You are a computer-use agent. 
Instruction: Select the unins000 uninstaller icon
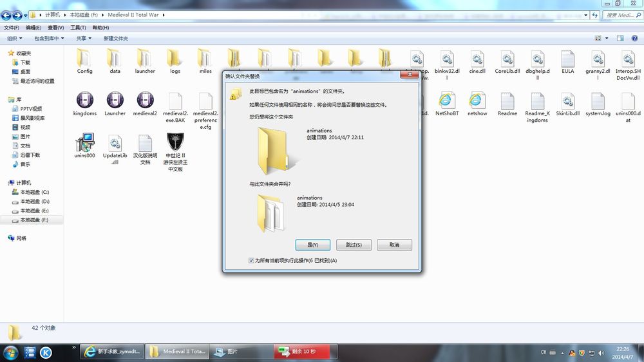tap(84, 146)
